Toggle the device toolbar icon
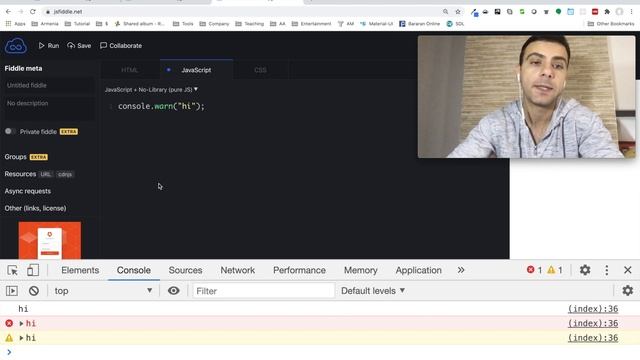 coord(33,270)
